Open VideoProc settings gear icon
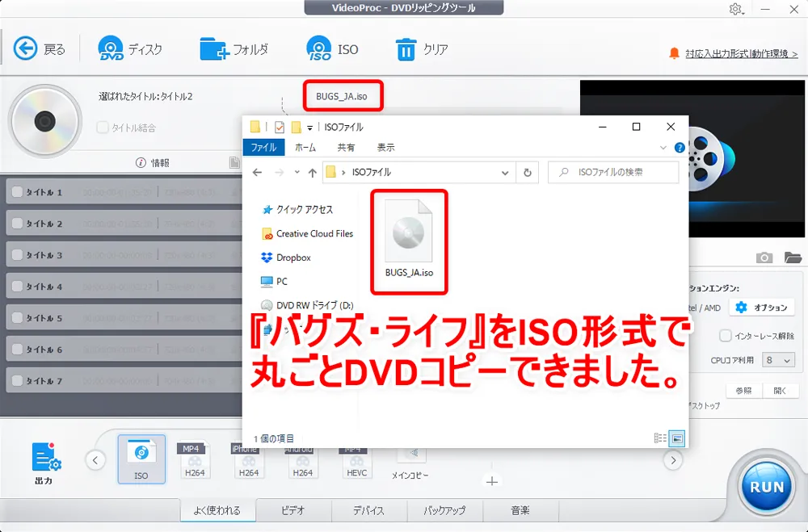Image resolution: width=808 pixels, height=532 pixels. pos(735,9)
